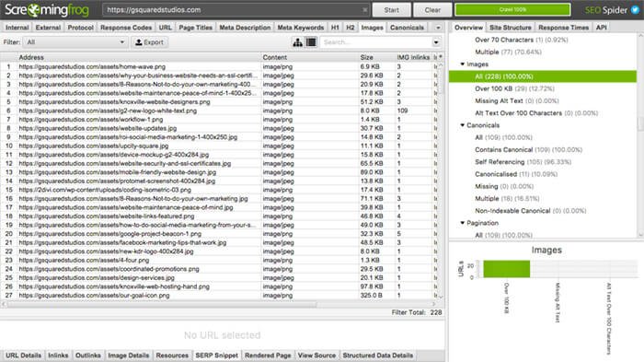
Task: Open the search options dropdown arrow
Action: coord(436,42)
